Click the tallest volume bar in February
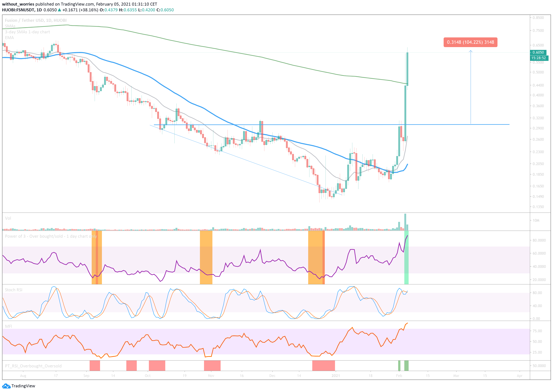Viewport: 553px width, 392px height. click(405, 222)
